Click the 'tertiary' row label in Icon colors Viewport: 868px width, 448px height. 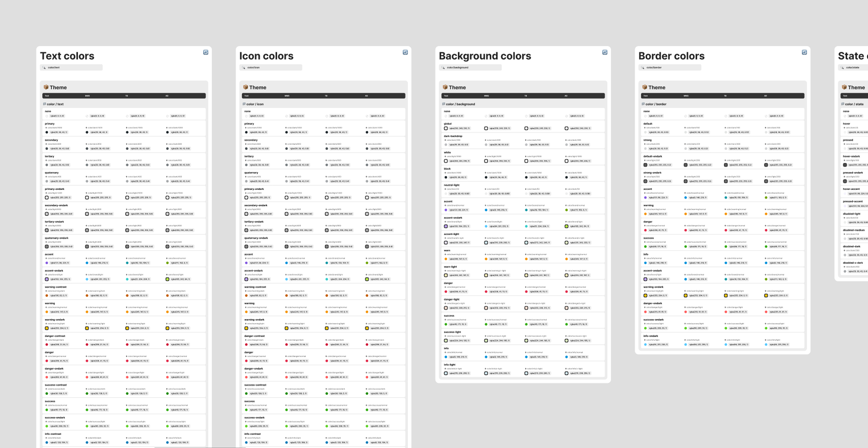(249, 157)
